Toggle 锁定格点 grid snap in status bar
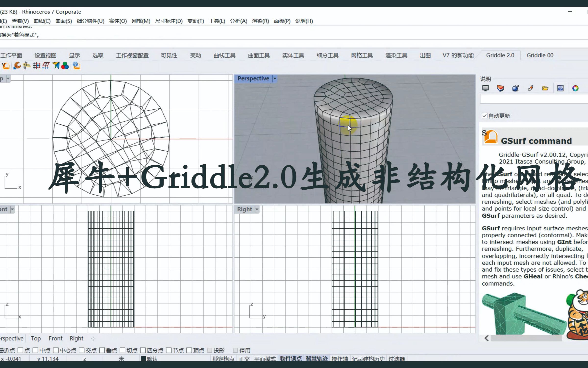Viewport: 588px width, 368px height. 224,359
